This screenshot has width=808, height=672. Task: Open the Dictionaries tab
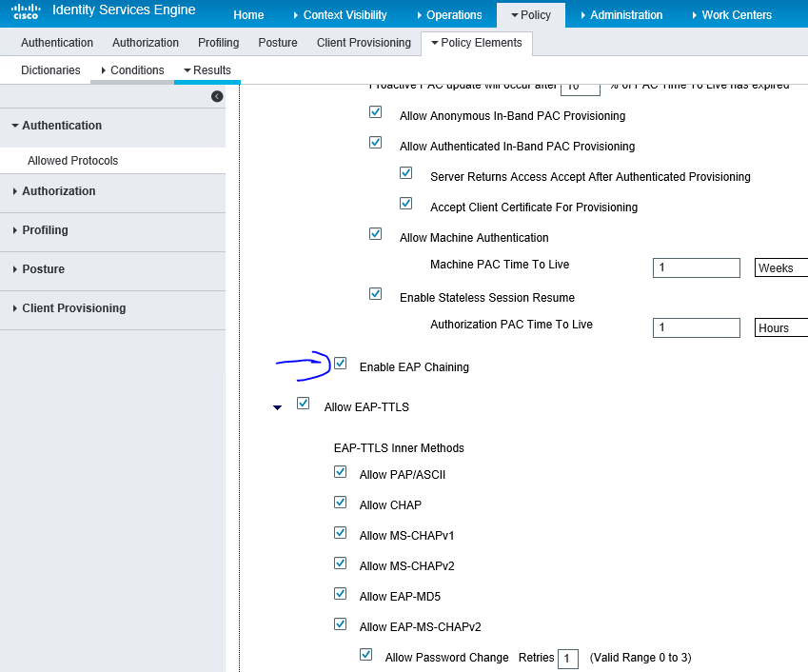(x=50, y=70)
